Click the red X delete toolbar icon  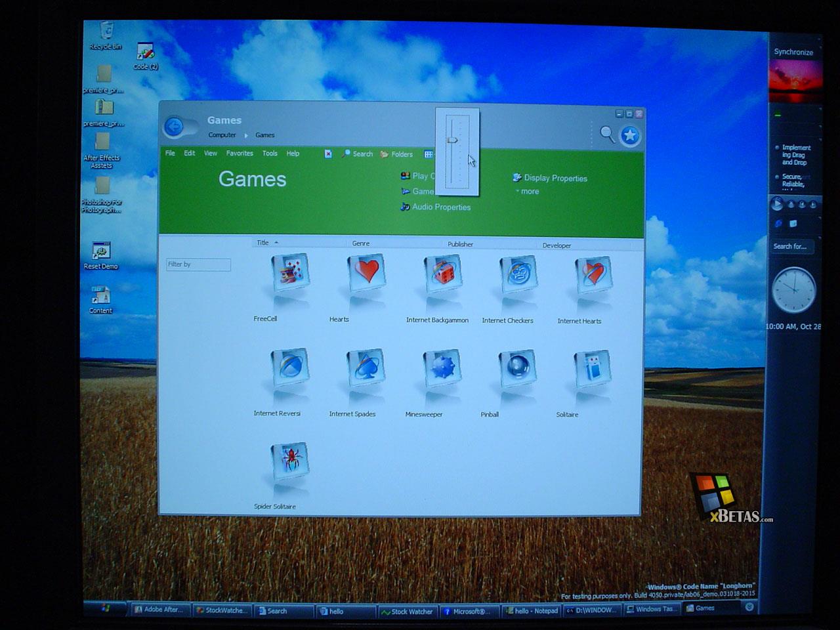tap(328, 154)
